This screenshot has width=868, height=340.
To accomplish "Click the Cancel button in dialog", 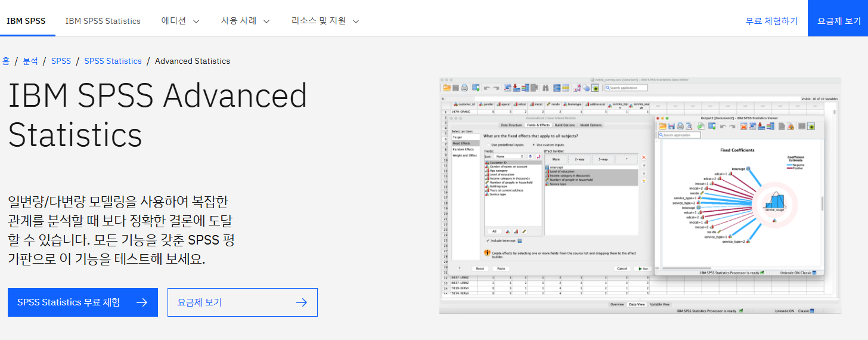I will 622,268.
